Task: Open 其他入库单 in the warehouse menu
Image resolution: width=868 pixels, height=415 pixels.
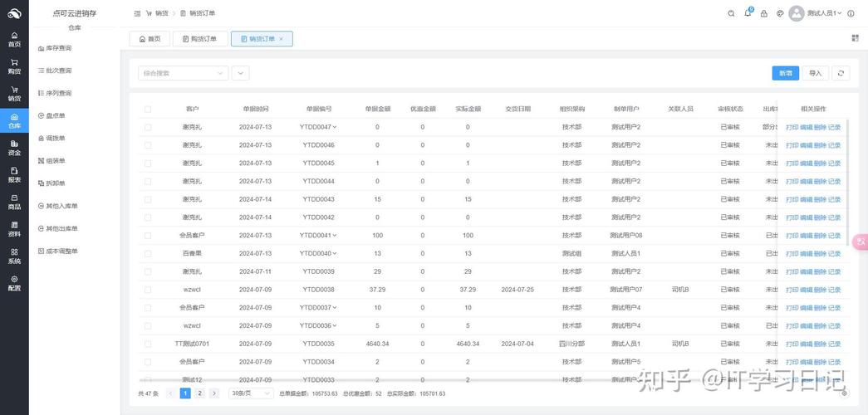Action: pos(58,206)
